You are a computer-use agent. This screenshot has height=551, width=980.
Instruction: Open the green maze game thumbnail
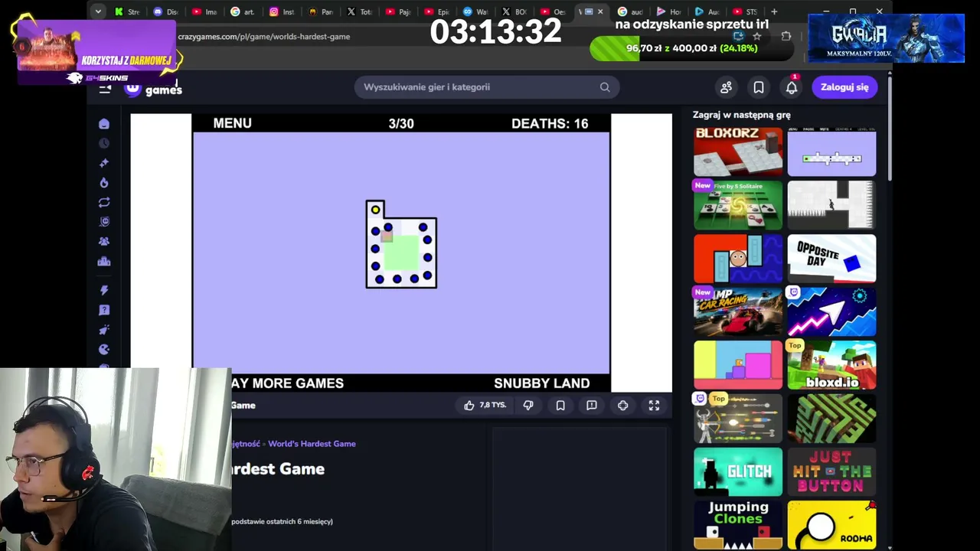coord(831,419)
